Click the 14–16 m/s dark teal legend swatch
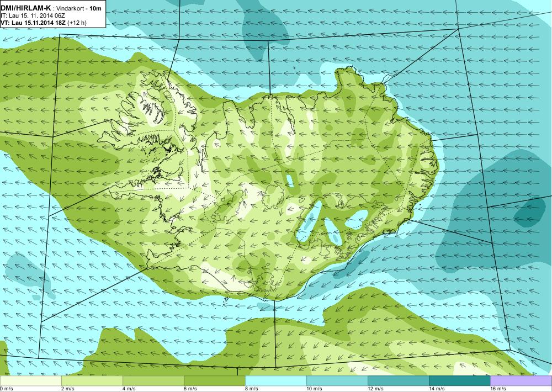Image resolution: width=552 pixels, height=392 pixels. pos(460,381)
